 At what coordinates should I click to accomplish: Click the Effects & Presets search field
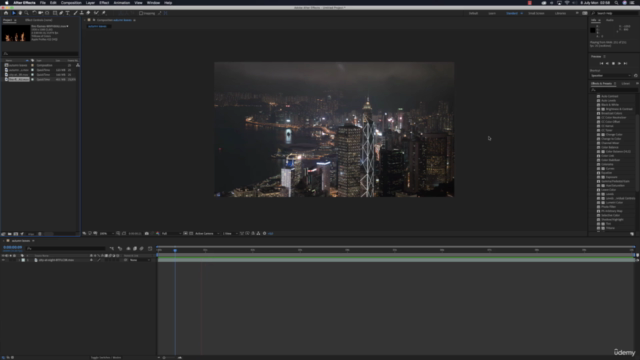click(x=613, y=90)
